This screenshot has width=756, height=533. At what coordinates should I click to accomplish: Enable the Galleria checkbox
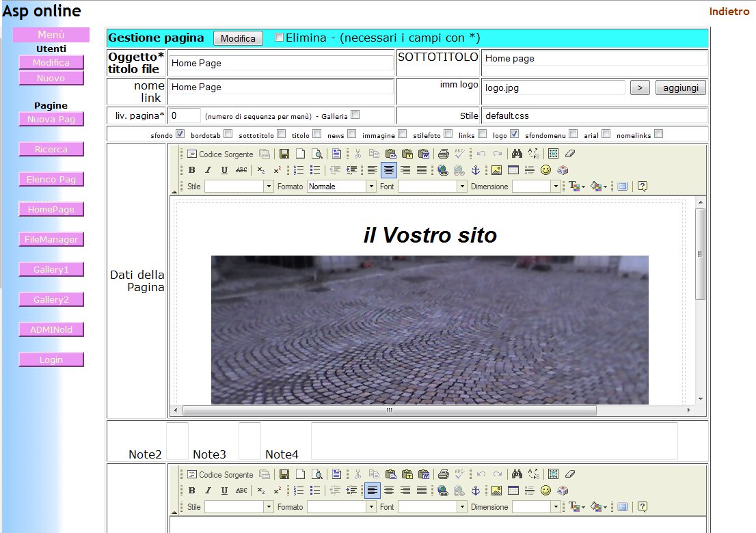pos(355,115)
